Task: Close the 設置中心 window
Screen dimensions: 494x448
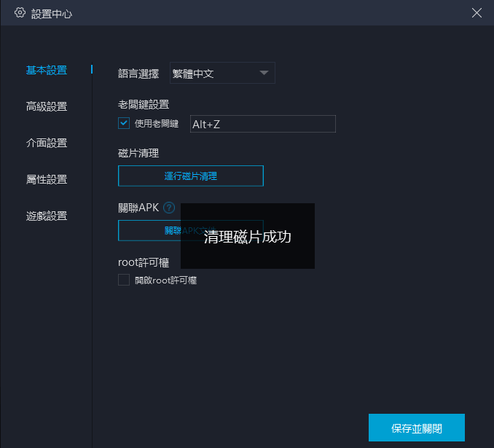Action: [x=477, y=13]
